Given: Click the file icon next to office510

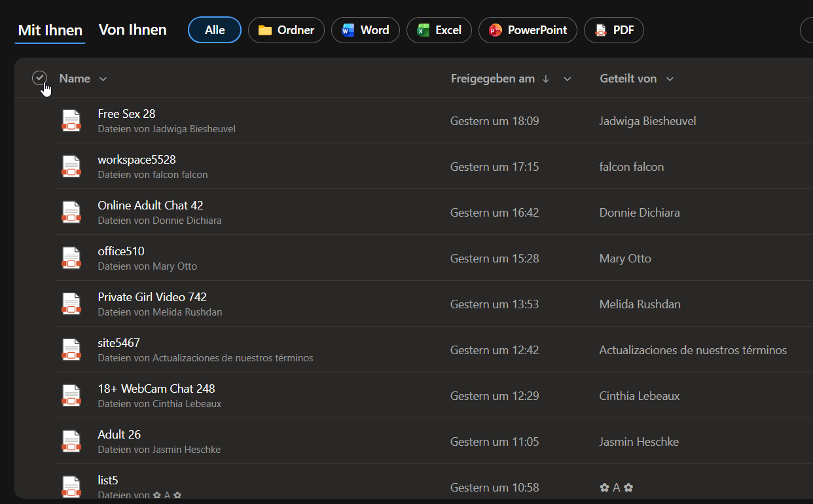Looking at the screenshot, I should (71, 258).
